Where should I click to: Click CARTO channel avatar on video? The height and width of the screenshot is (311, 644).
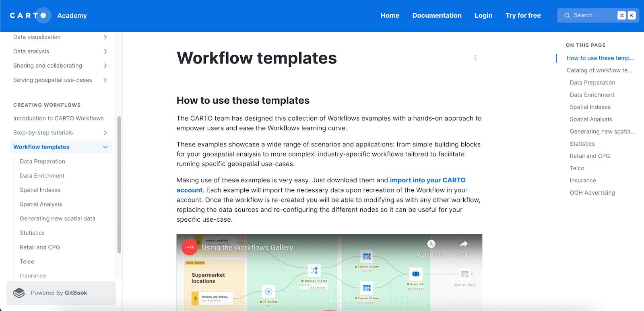click(189, 247)
